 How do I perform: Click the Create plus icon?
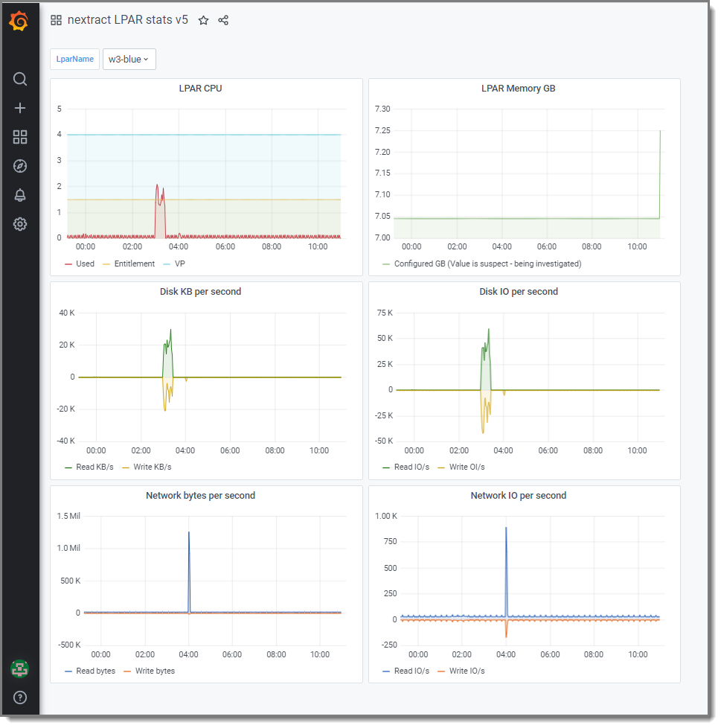[19, 108]
